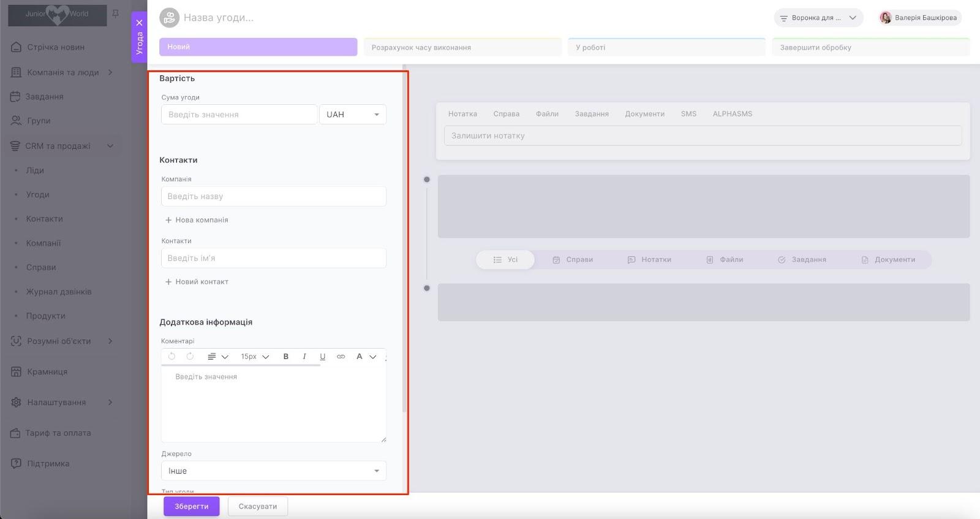Click the insert link icon
Viewport: 980px width, 519px height.
[x=341, y=357]
